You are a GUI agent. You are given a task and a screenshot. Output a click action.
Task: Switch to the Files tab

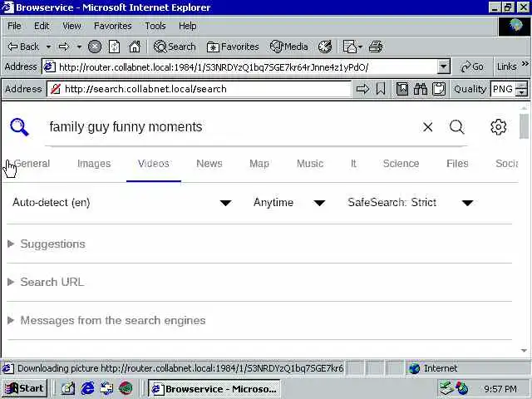457,164
